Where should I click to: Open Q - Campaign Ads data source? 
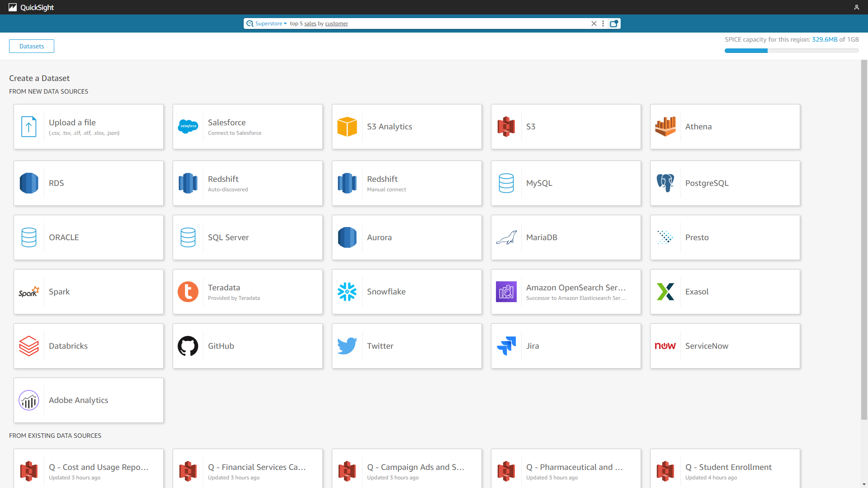[x=407, y=469]
